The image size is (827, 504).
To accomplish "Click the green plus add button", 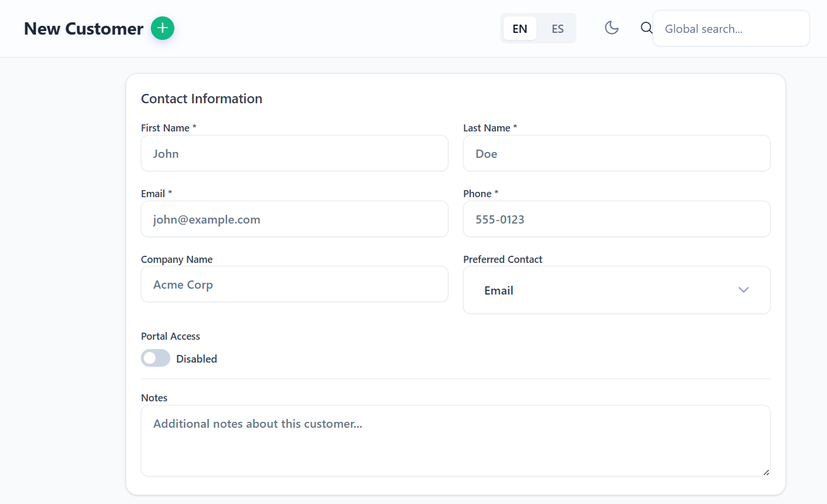I will [163, 28].
